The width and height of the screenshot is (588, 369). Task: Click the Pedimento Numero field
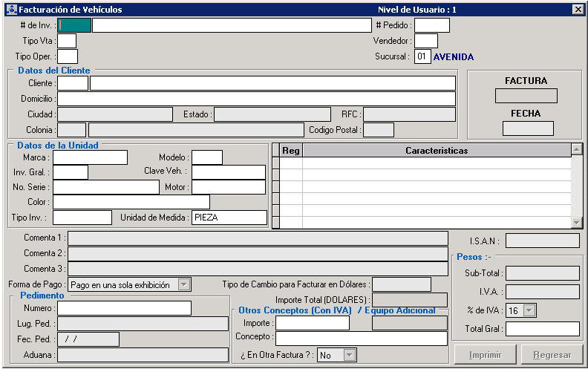[x=124, y=308]
